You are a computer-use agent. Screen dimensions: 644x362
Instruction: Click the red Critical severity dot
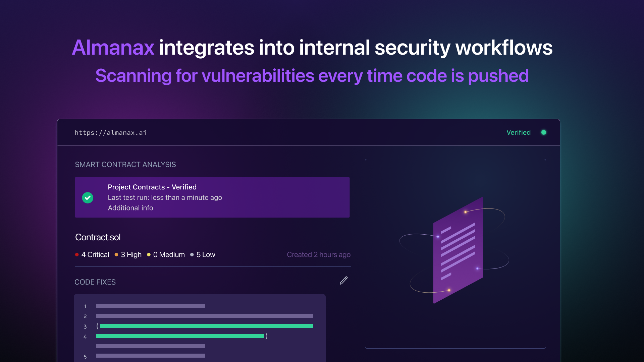[77, 254]
